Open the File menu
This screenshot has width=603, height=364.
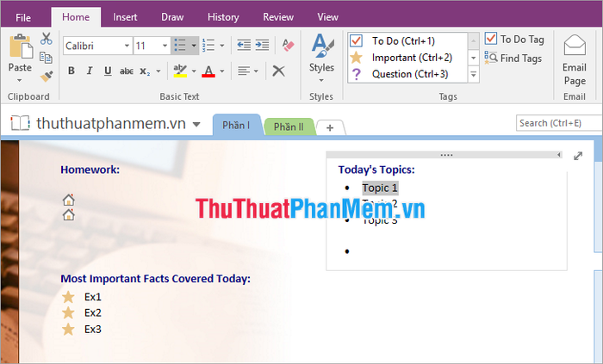point(23,18)
